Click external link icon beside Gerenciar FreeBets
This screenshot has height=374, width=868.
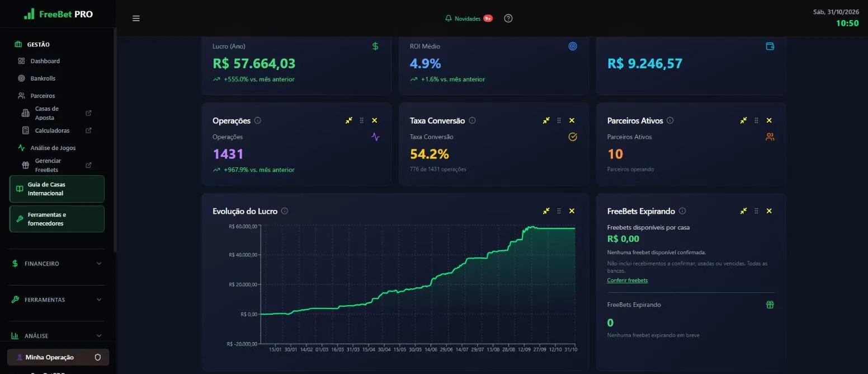pyautogui.click(x=88, y=165)
